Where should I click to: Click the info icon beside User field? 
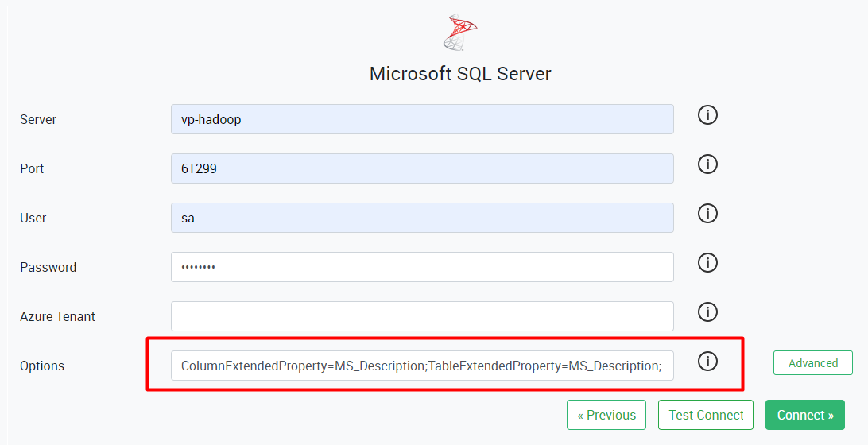point(707,214)
